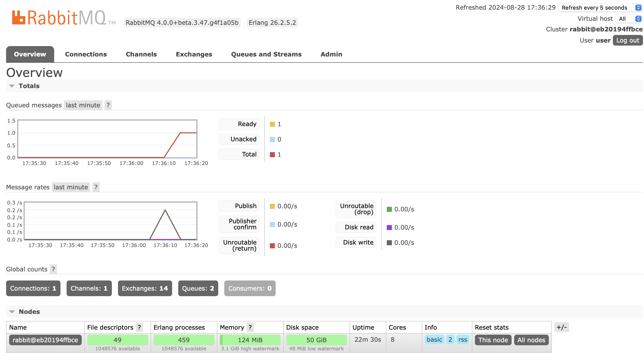This screenshot has width=644, height=363.
Task: Open the Exchanges tab
Action: 194,54
